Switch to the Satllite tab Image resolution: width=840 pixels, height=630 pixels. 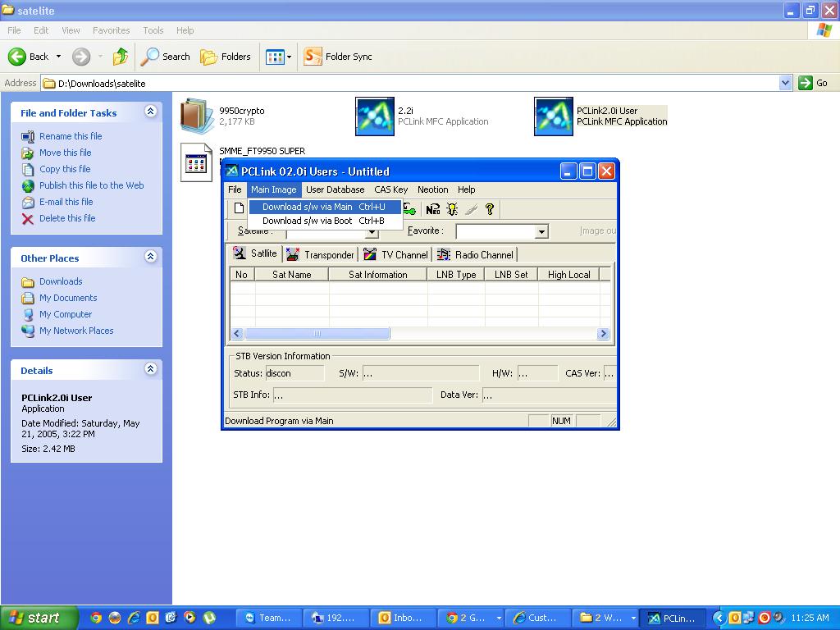tap(256, 253)
